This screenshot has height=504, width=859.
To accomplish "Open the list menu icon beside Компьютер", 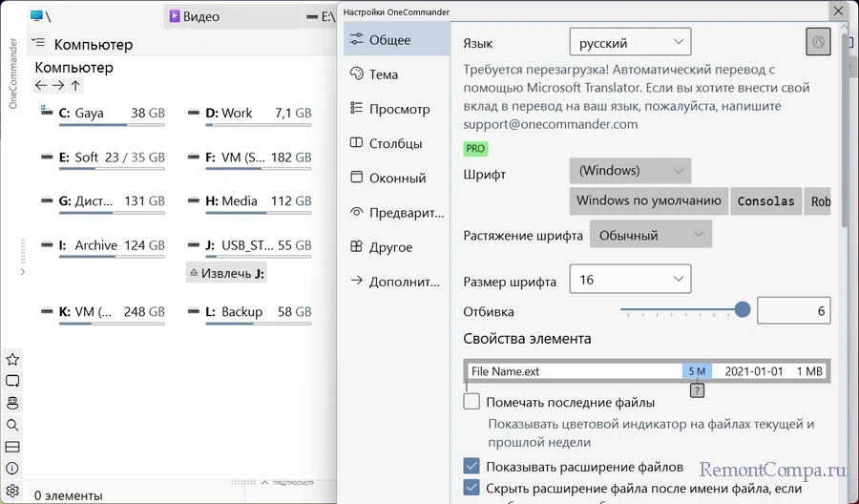I will pyautogui.click(x=38, y=43).
